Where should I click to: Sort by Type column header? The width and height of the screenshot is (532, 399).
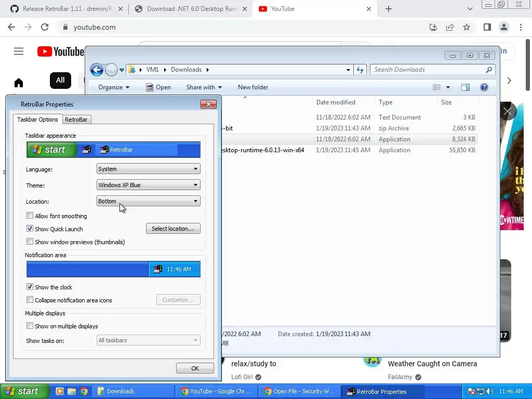[x=406, y=102]
